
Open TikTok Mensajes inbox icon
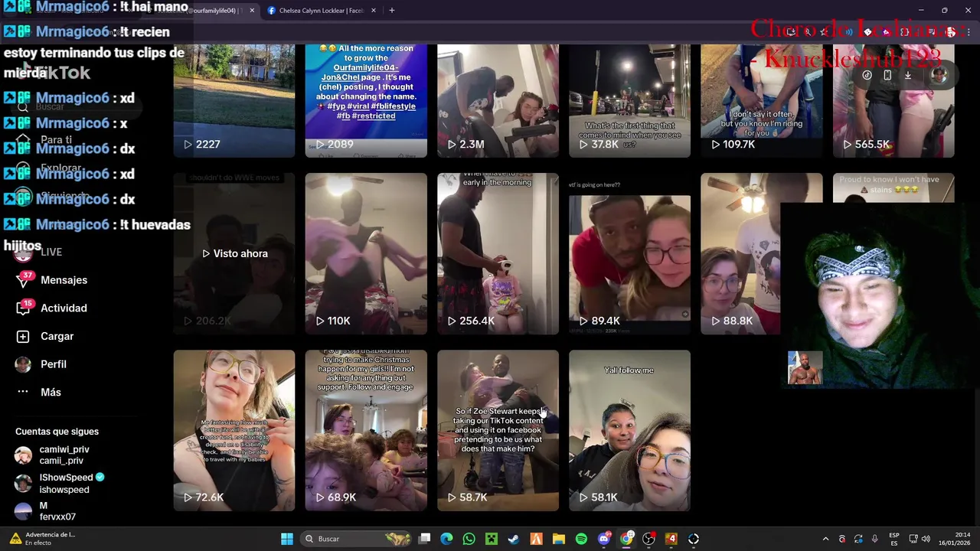[x=24, y=280]
